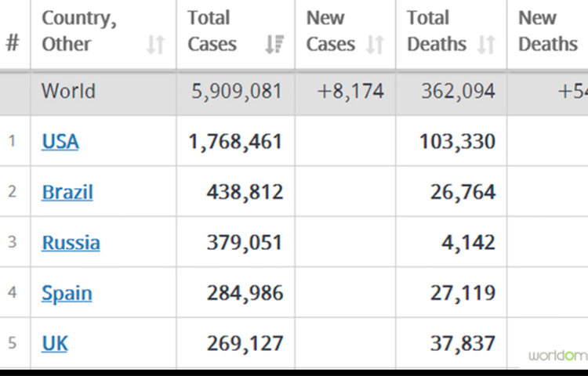Click the Total Cases column header
The width and height of the screenshot is (588, 376).
[x=212, y=31]
